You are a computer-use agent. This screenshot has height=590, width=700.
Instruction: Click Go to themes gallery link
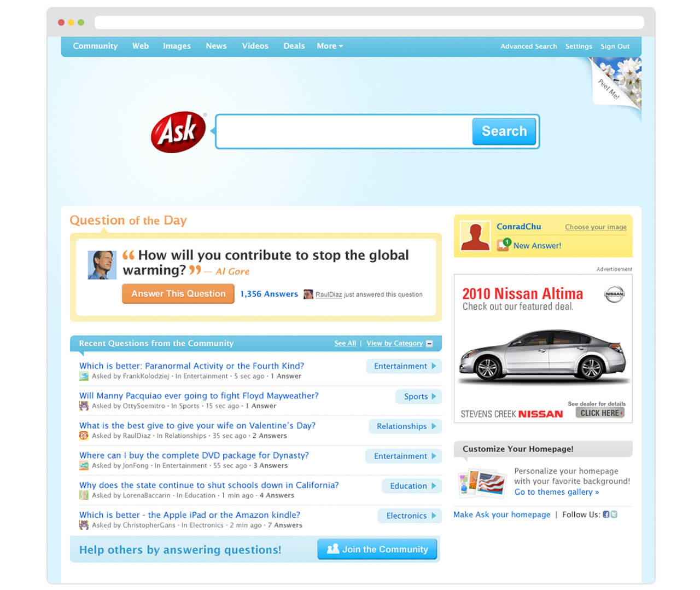[557, 492]
